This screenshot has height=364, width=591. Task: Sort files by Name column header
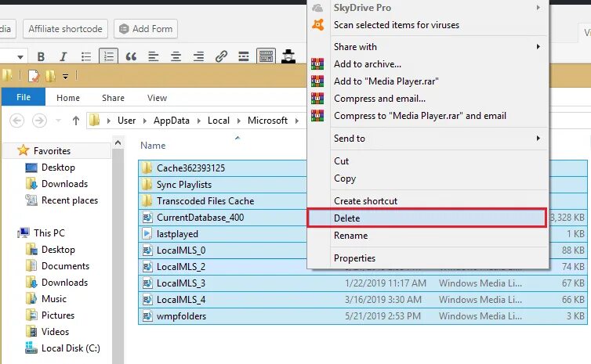click(153, 146)
